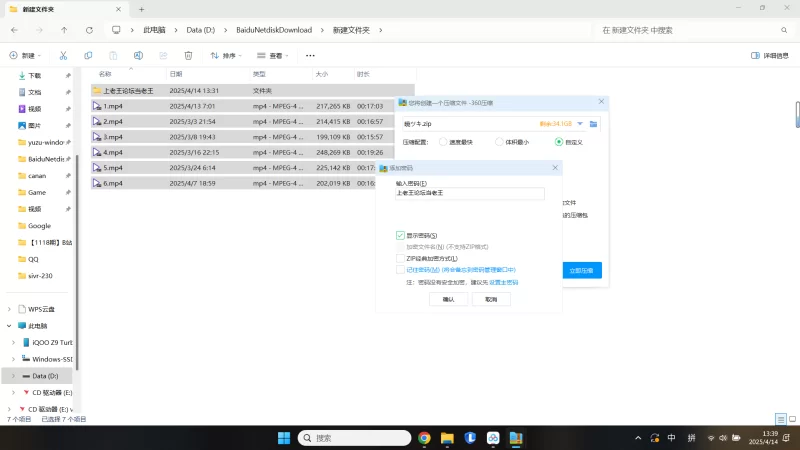This screenshot has width=800, height=450.
Task: Refresh the current folder view
Action: (x=88, y=30)
